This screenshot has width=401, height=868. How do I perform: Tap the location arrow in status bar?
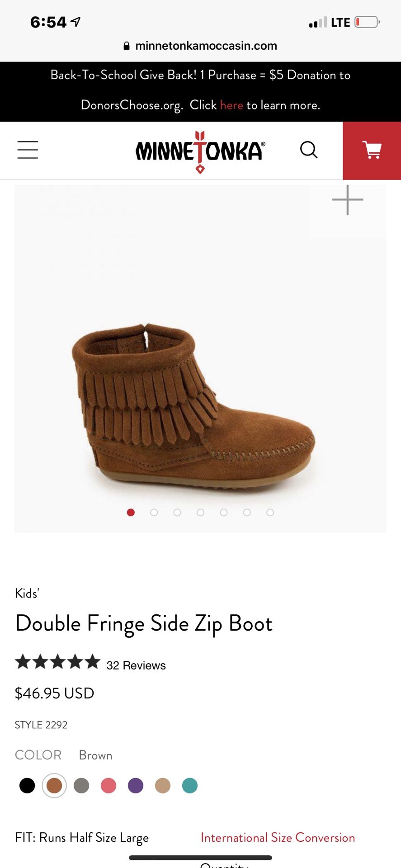tap(75, 22)
